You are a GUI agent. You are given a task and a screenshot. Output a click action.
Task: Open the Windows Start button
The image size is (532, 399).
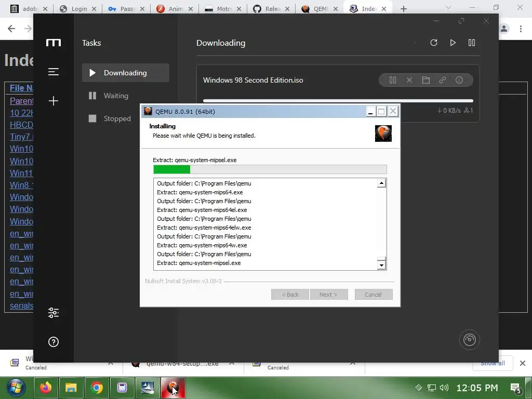[16, 388]
